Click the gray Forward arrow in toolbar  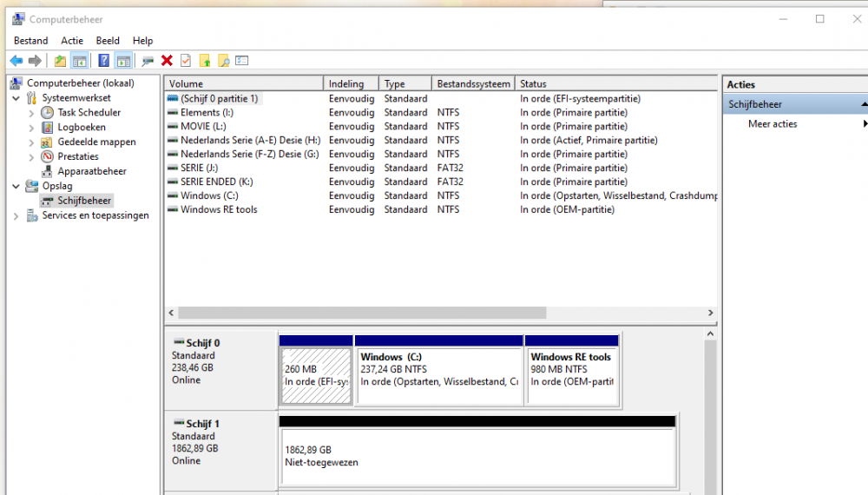[x=35, y=60]
